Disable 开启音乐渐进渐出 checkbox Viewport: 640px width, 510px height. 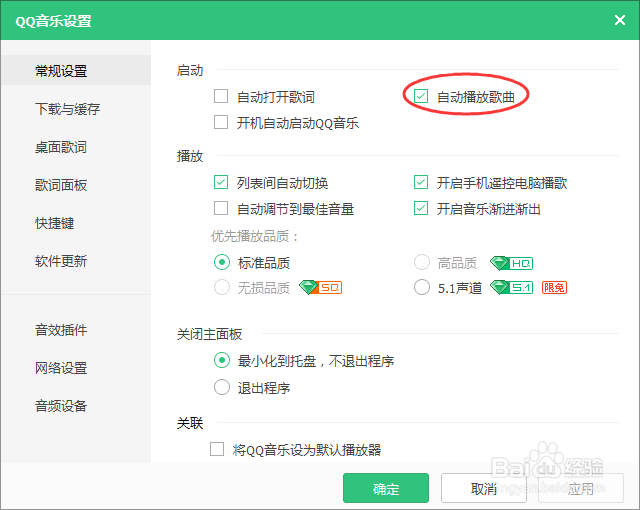tap(421, 208)
